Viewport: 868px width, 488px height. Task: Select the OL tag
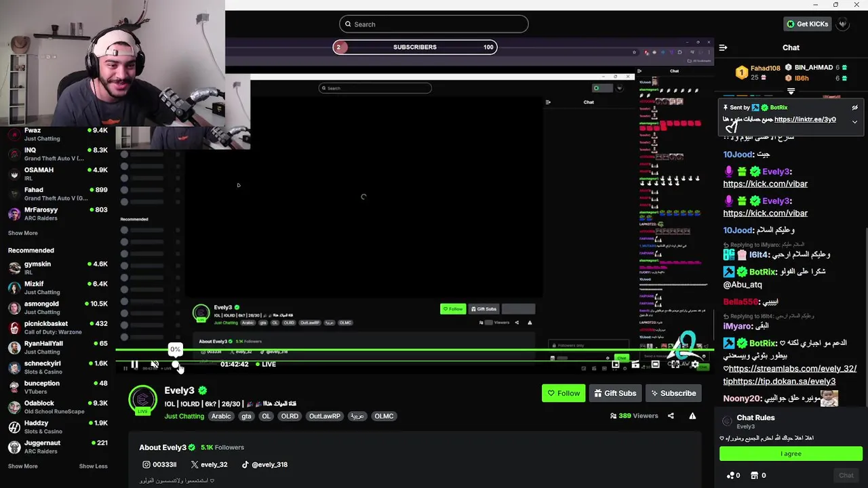pos(266,416)
